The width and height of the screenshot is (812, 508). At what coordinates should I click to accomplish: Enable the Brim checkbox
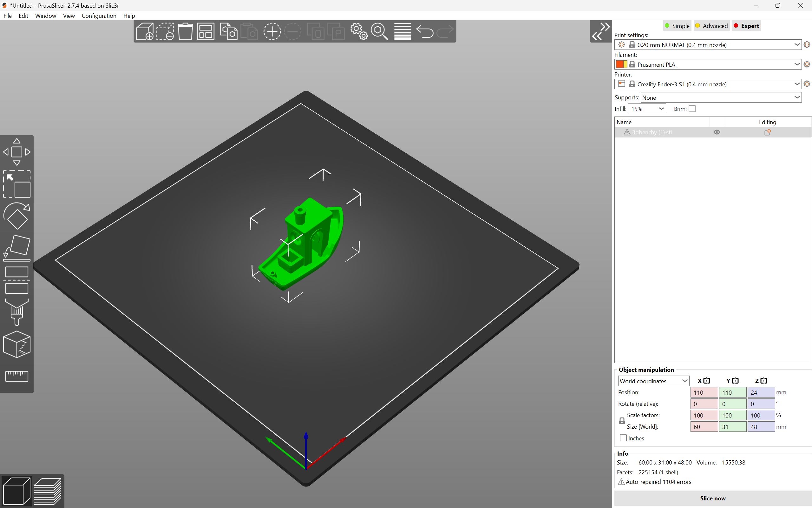pyautogui.click(x=692, y=109)
